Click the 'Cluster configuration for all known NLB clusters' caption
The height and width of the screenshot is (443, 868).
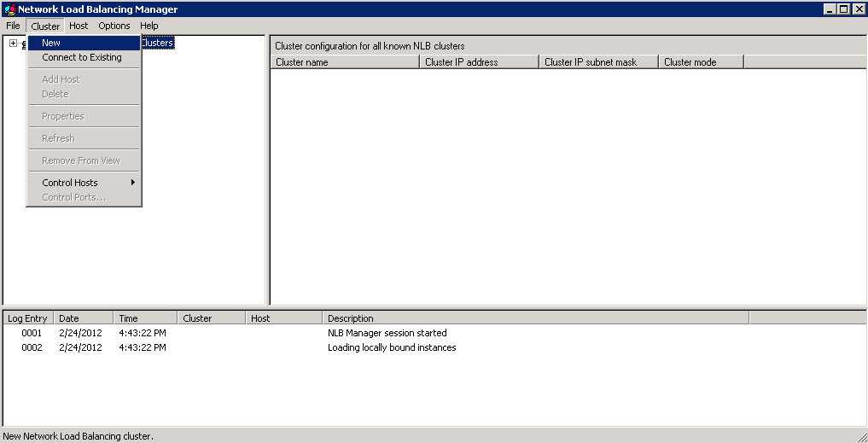[370, 46]
